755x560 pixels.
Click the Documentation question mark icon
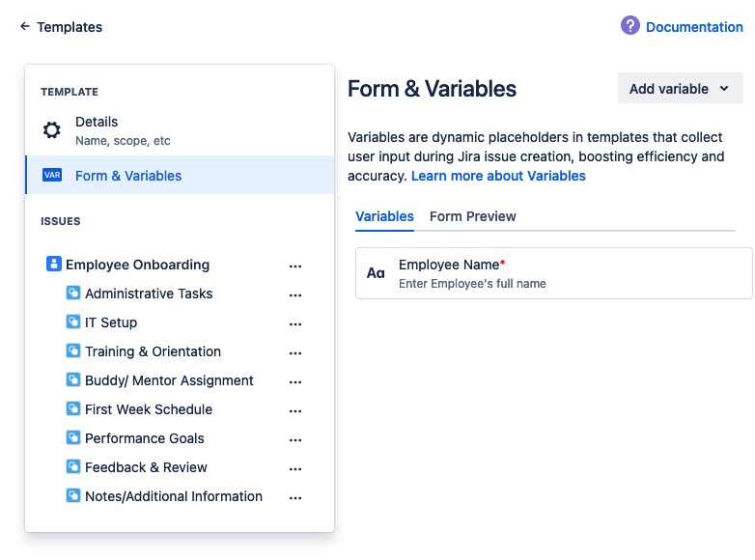pos(630,26)
